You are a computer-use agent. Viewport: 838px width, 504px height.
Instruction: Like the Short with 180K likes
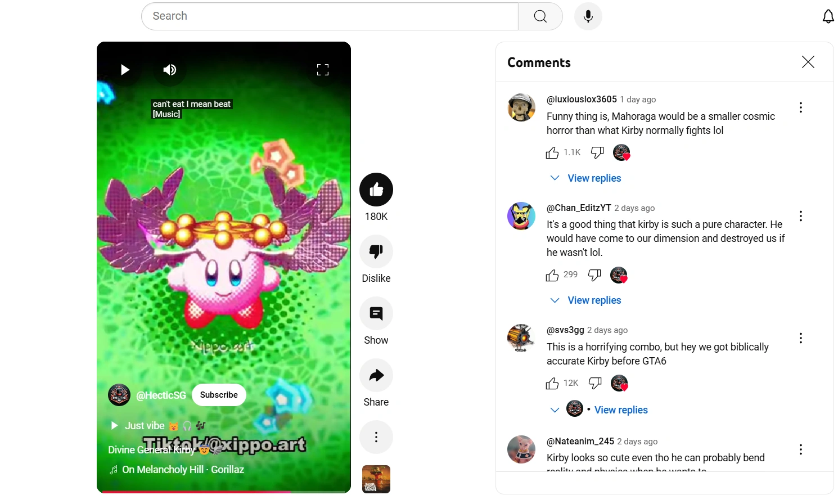(x=376, y=190)
